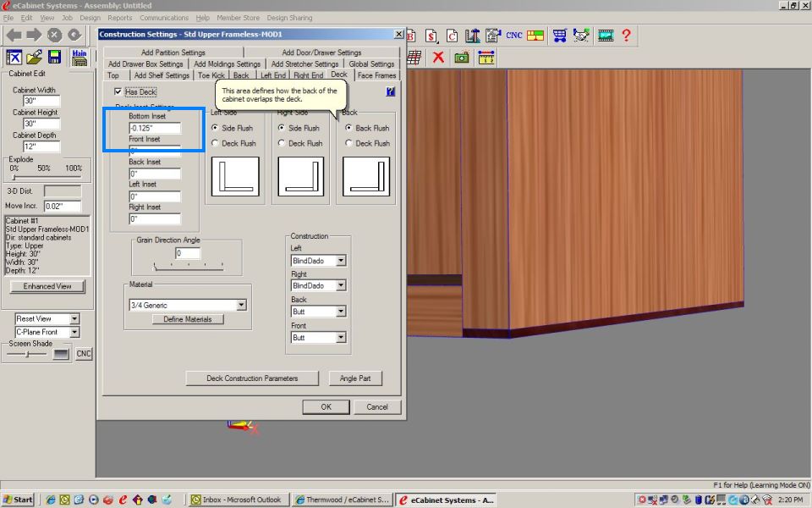The width and height of the screenshot is (812, 508).
Task: Click the Define Materials button
Action: pyautogui.click(x=188, y=319)
